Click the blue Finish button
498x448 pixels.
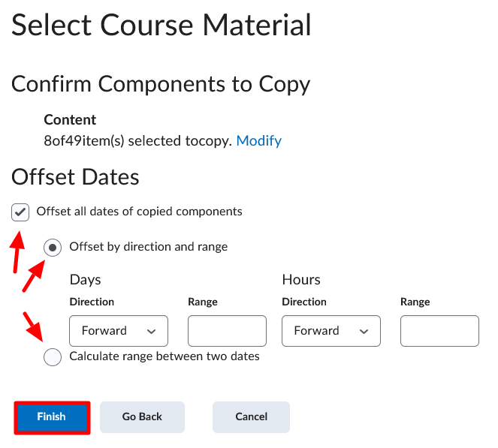(x=52, y=417)
